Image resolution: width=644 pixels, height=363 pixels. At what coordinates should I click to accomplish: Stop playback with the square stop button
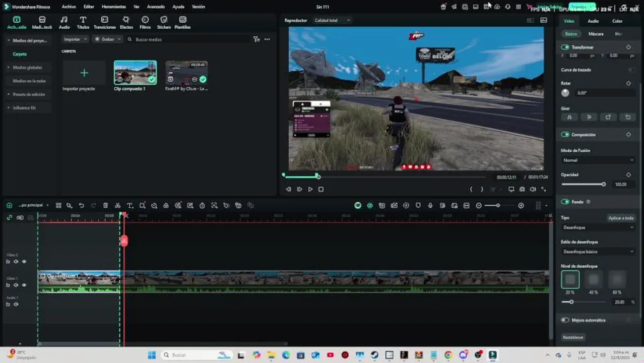coord(321,189)
